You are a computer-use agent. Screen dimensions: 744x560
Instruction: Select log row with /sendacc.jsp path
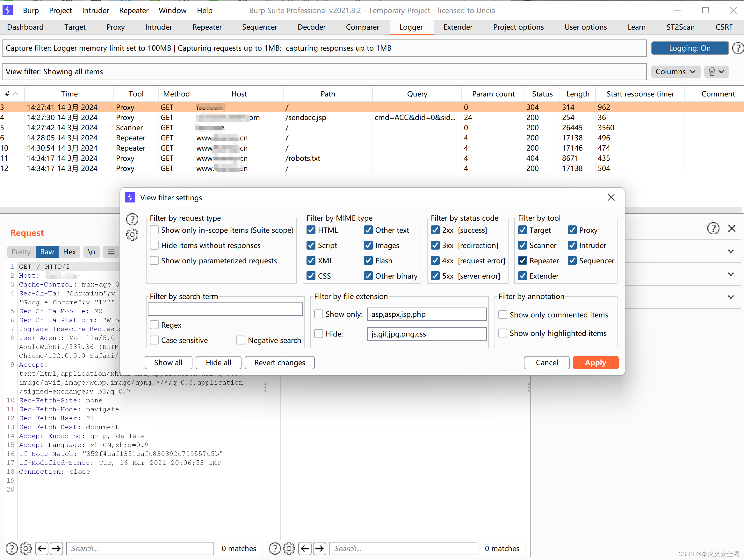pos(372,118)
